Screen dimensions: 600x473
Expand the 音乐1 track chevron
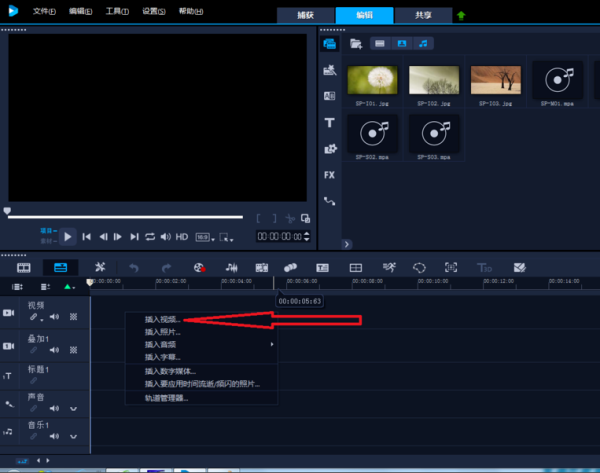(x=72, y=436)
